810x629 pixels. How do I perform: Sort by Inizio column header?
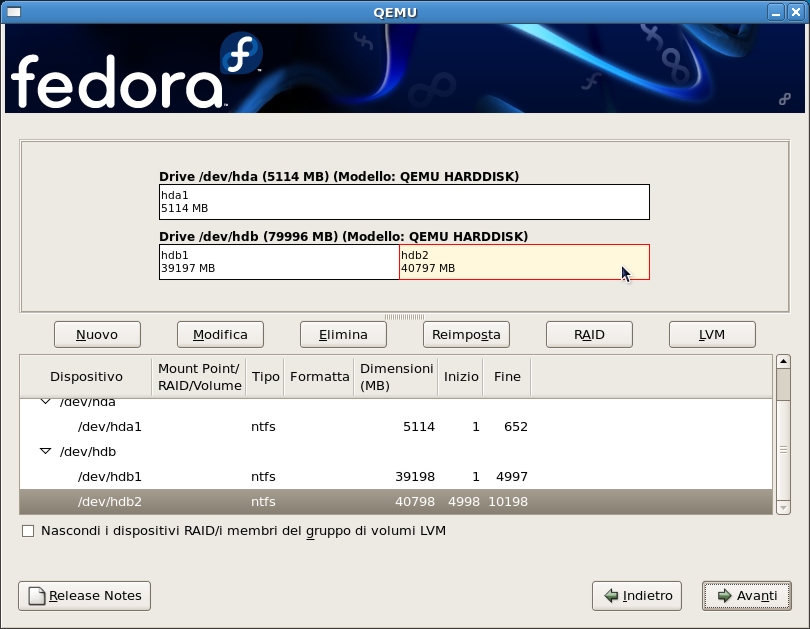461,376
